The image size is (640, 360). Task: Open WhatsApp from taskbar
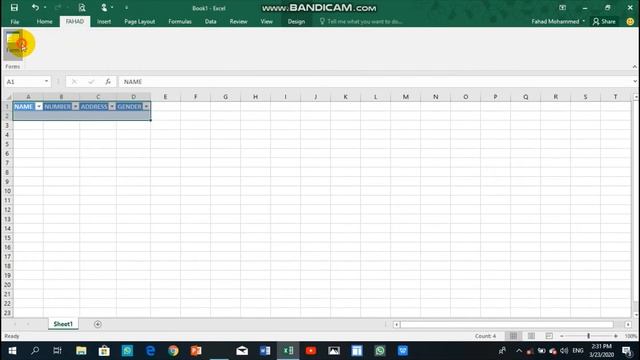[380, 351]
